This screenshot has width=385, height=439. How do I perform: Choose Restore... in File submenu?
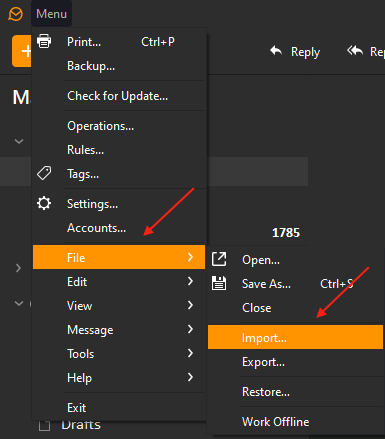tap(296, 391)
